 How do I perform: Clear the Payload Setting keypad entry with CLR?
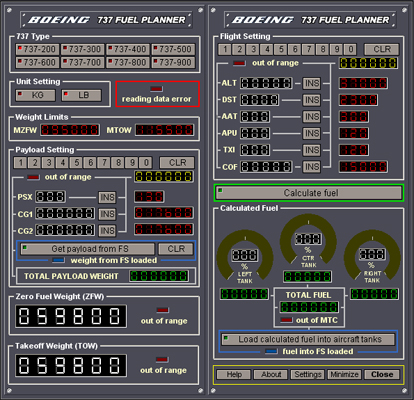click(177, 163)
